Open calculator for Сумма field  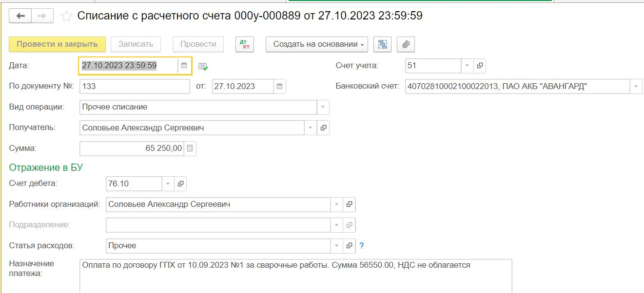pyautogui.click(x=190, y=148)
